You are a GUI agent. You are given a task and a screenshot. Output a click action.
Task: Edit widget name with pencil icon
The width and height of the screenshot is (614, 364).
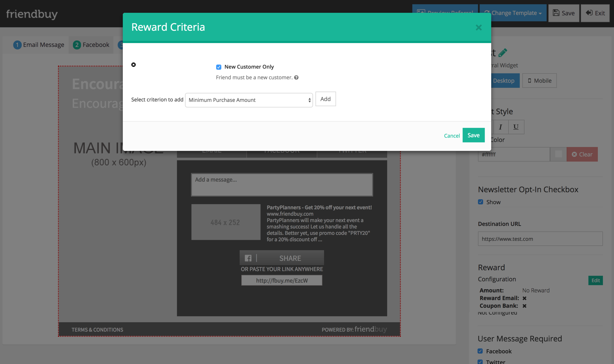point(503,52)
